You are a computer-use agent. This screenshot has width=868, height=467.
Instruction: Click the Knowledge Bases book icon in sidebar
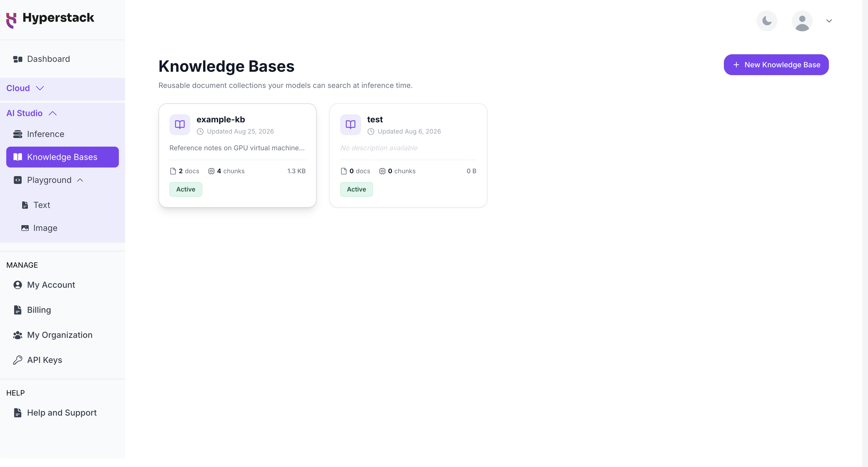coord(17,157)
